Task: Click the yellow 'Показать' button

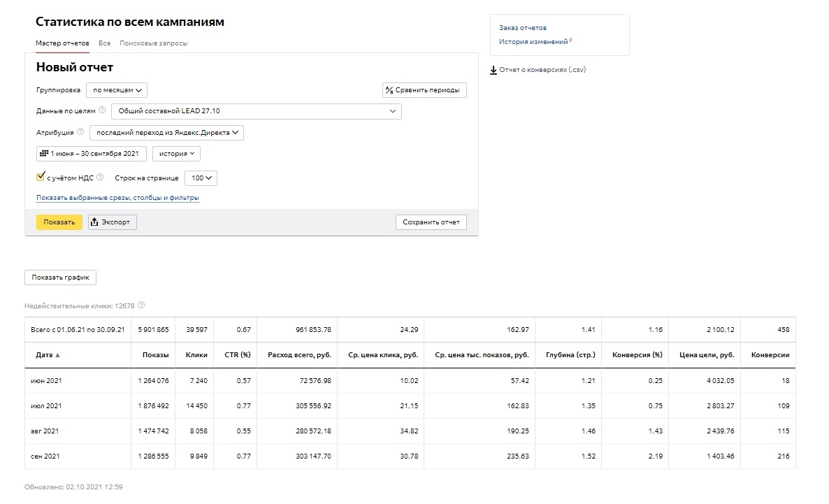Action: 59,222
